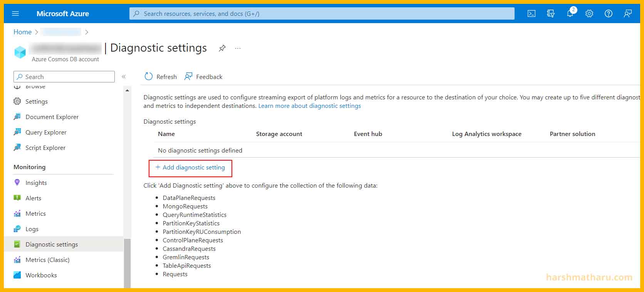644x292 pixels.
Task: Click the breadcrumb chevron after Home
Action: click(37, 32)
